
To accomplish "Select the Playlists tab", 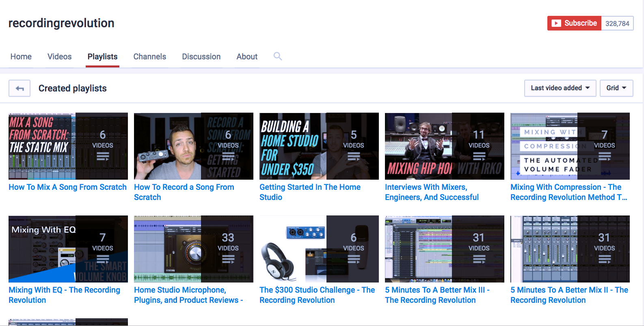I will point(102,57).
